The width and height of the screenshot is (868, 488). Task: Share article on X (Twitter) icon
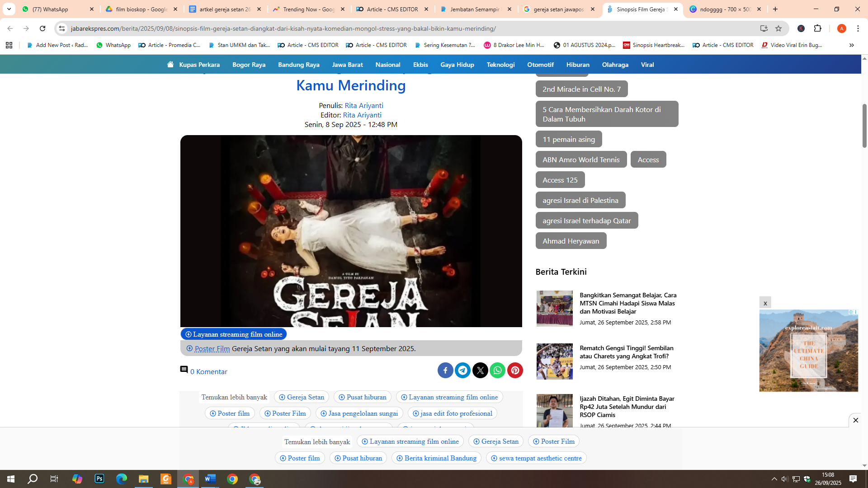click(x=480, y=371)
